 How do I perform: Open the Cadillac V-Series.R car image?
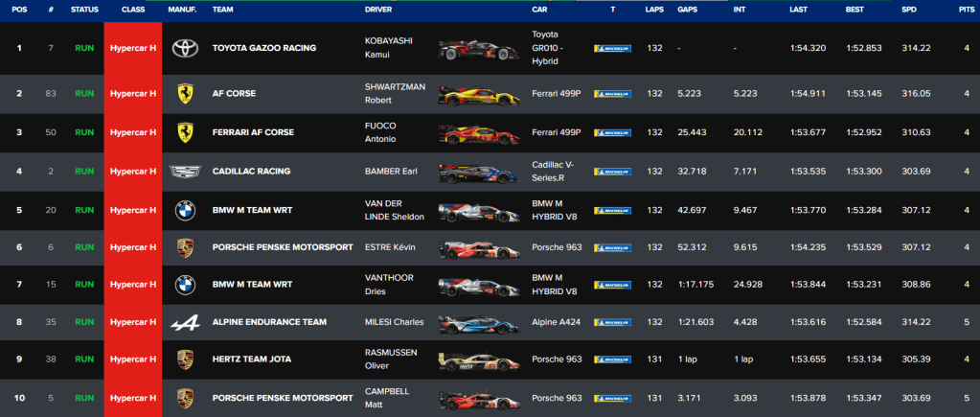[479, 174]
